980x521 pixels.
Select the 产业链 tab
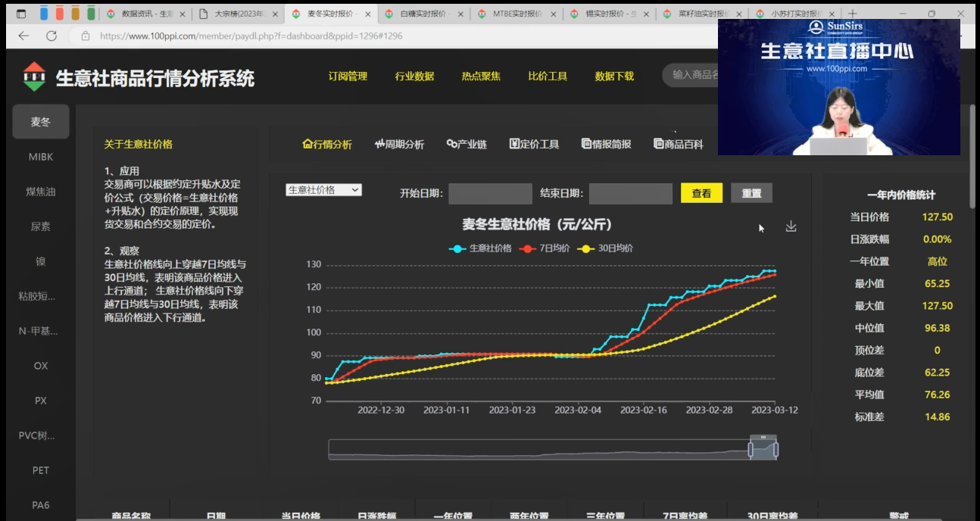[467, 144]
